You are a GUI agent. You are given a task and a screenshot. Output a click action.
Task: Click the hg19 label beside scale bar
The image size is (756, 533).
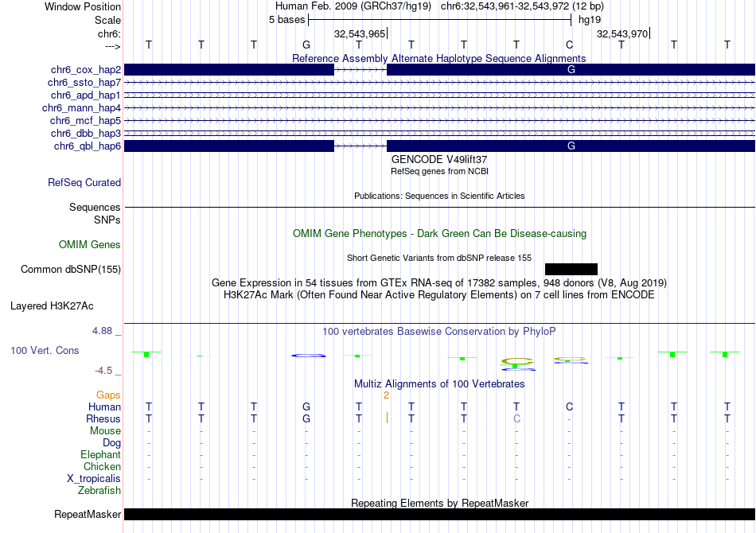590,20
